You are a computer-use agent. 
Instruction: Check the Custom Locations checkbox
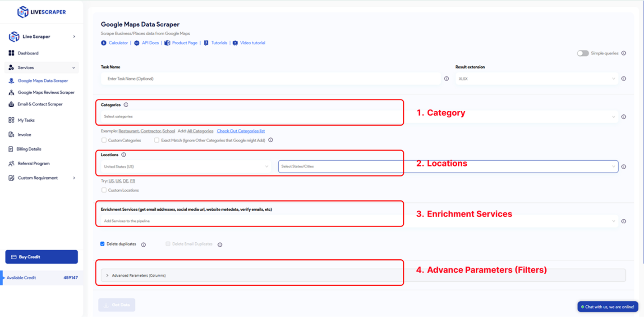(x=104, y=190)
